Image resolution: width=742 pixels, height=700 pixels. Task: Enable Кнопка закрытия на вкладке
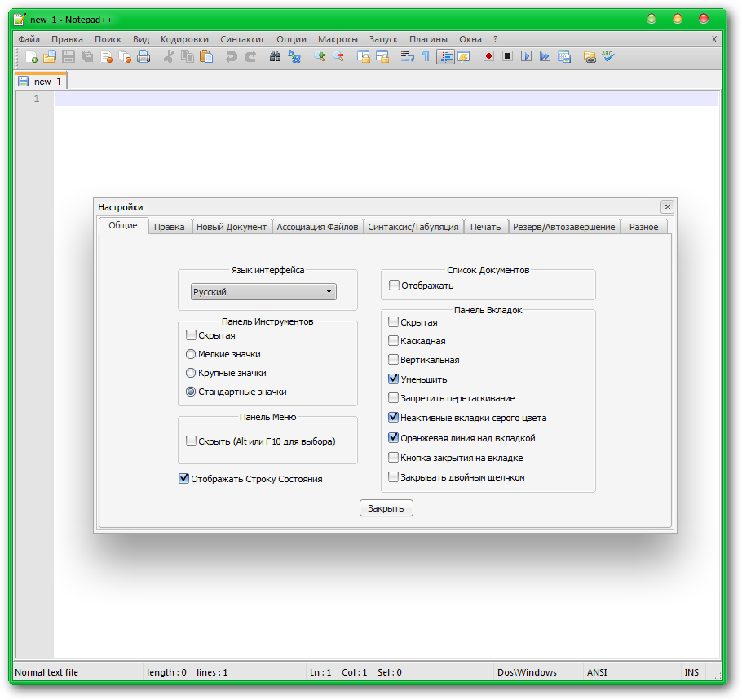tap(393, 458)
